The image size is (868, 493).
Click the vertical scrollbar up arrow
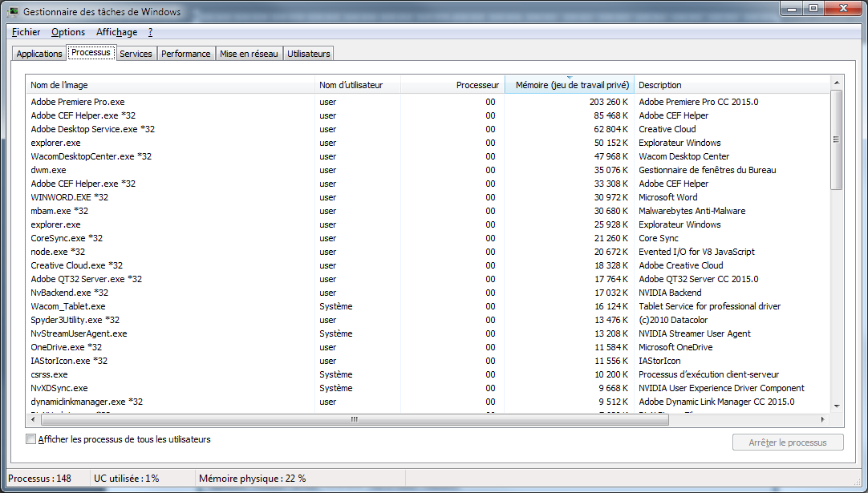point(837,83)
